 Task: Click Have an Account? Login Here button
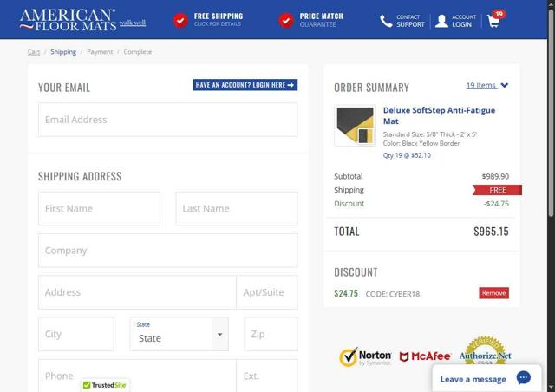pos(245,85)
